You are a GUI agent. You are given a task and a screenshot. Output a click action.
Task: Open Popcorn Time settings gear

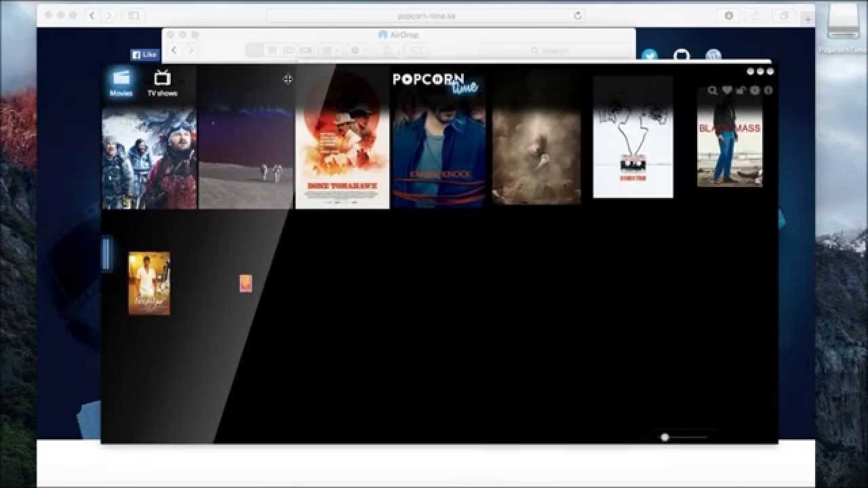[755, 90]
